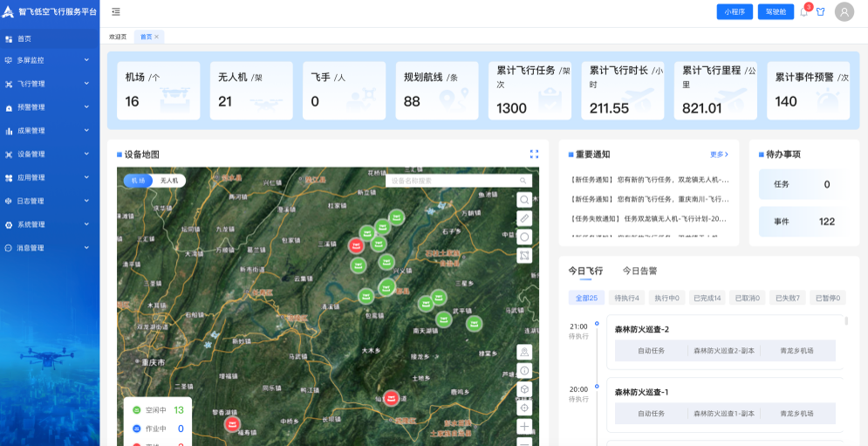
Task: Click the chat icon beside 消息管理
Action: point(9,248)
